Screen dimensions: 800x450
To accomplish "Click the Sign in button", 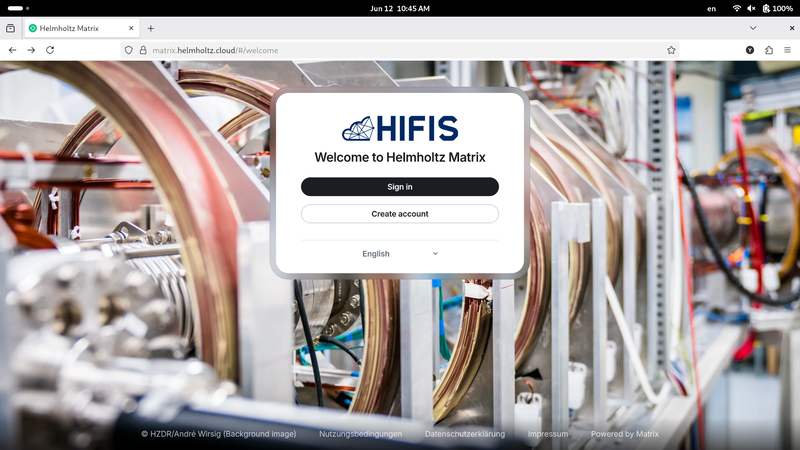I will coord(399,187).
